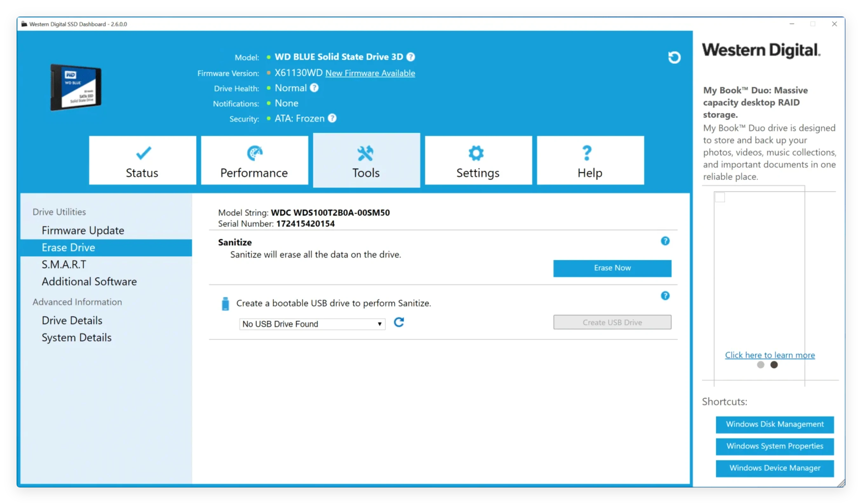Viewport: 862px width, 504px height.
Task: Close the SSD Dashboard window
Action: (834, 24)
